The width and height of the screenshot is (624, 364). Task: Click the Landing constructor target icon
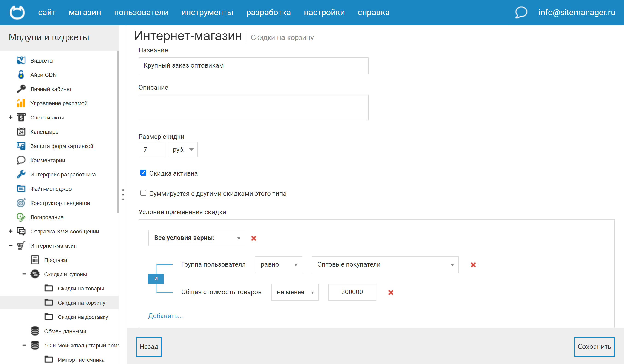pos(21,203)
